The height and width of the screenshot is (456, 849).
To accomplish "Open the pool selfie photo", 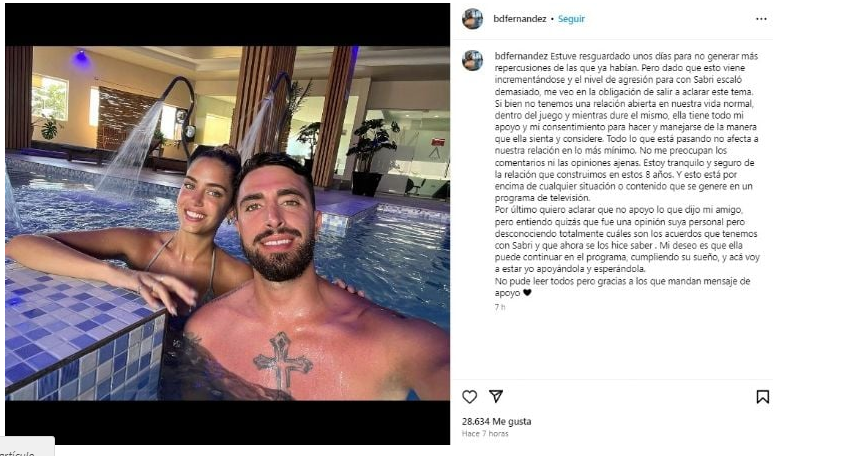I will (227, 223).
